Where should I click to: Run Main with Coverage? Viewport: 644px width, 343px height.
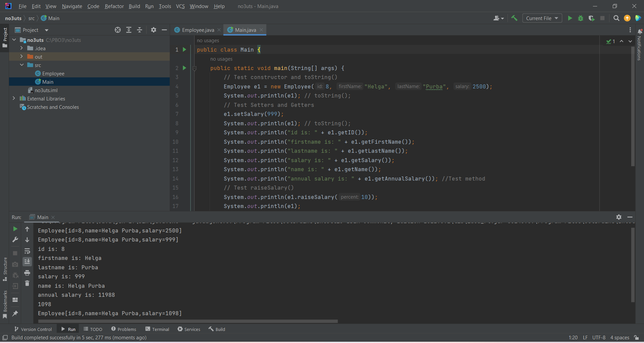(x=591, y=18)
